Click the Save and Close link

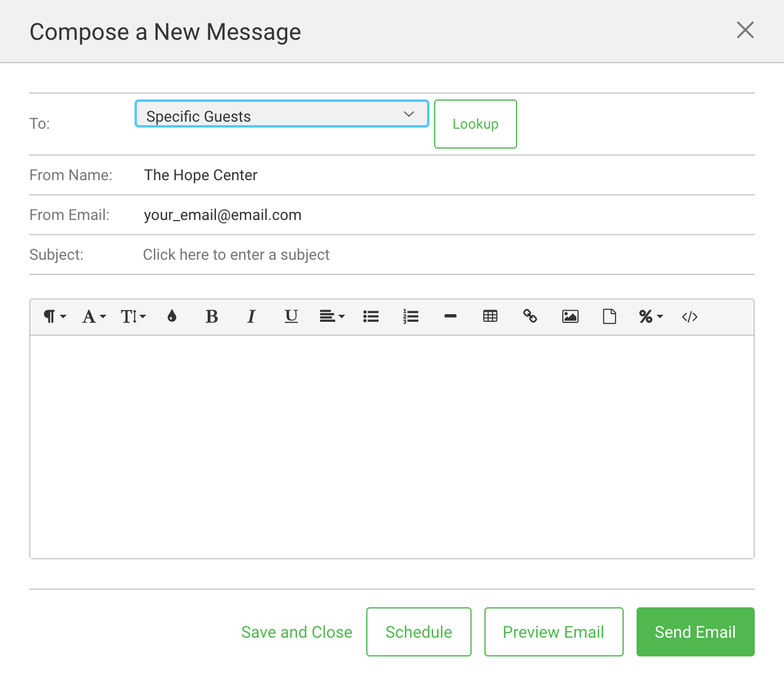(297, 632)
